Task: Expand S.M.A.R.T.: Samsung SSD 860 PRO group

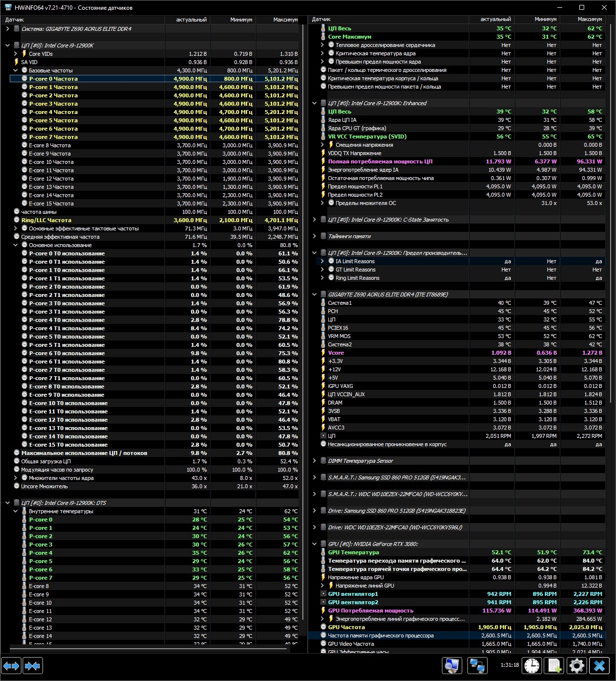Action: [x=314, y=477]
